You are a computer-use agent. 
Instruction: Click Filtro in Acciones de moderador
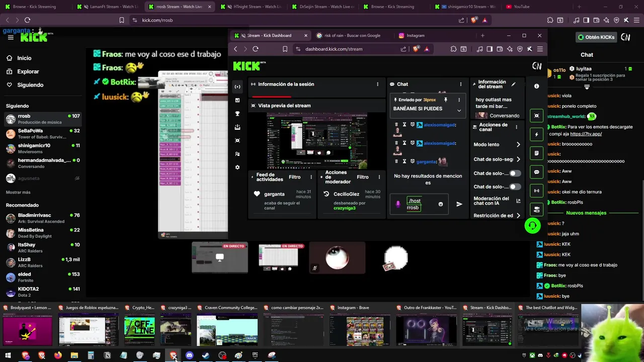363,177
